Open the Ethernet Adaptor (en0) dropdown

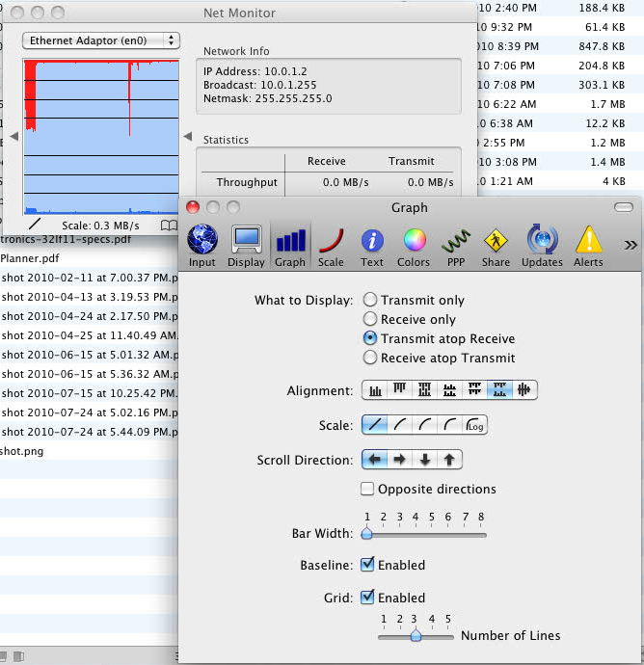tap(101, 40)
